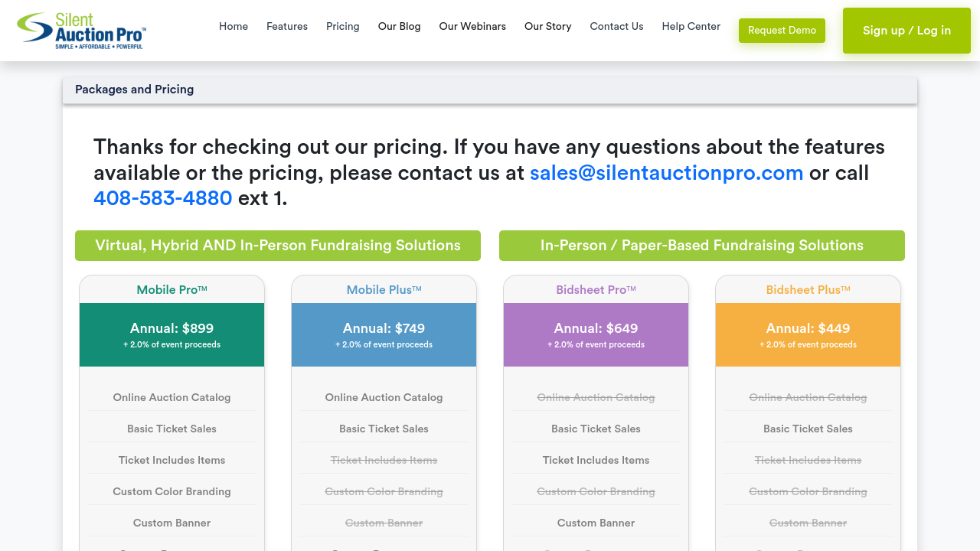Open the Our Story page
This screenshot has height=551, width=980.
pyautogui.click(x=547, y=26)
